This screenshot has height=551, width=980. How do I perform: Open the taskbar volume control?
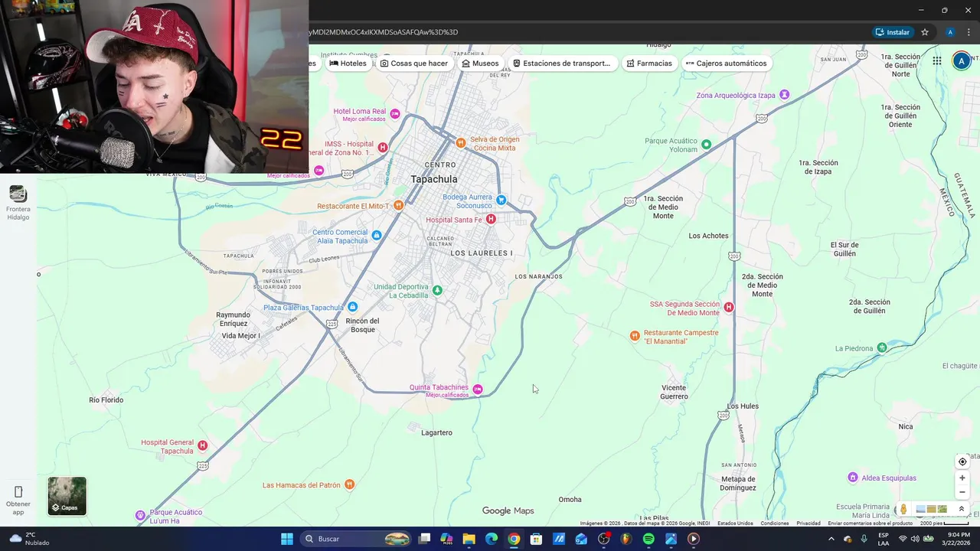pyautogui.click(x=915, y=539)
